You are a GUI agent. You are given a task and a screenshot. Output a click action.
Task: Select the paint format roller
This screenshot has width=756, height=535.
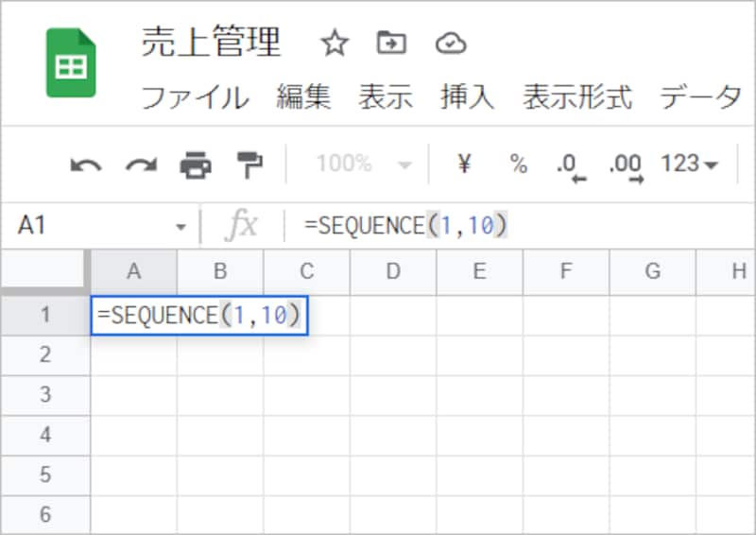point(249,165)
